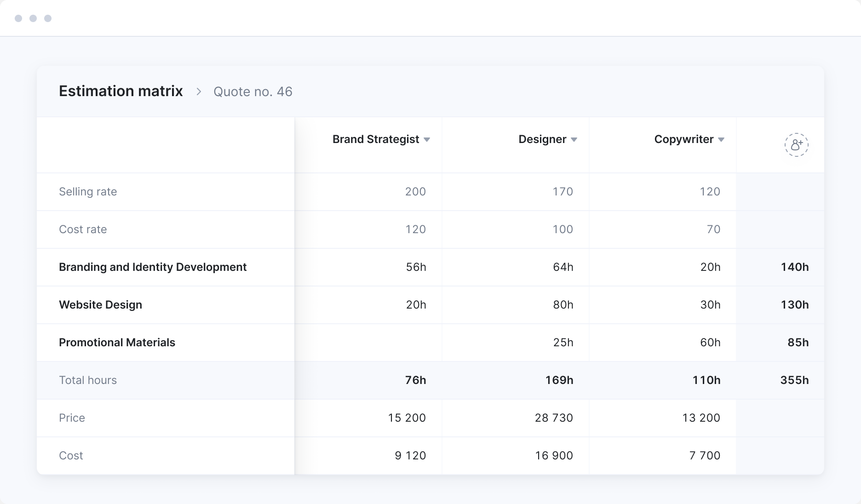Click the Estimation matrix breadcrumb
The width and height of the screenshot is (861, 504).
pyautogui.click(x=121, y=91)
